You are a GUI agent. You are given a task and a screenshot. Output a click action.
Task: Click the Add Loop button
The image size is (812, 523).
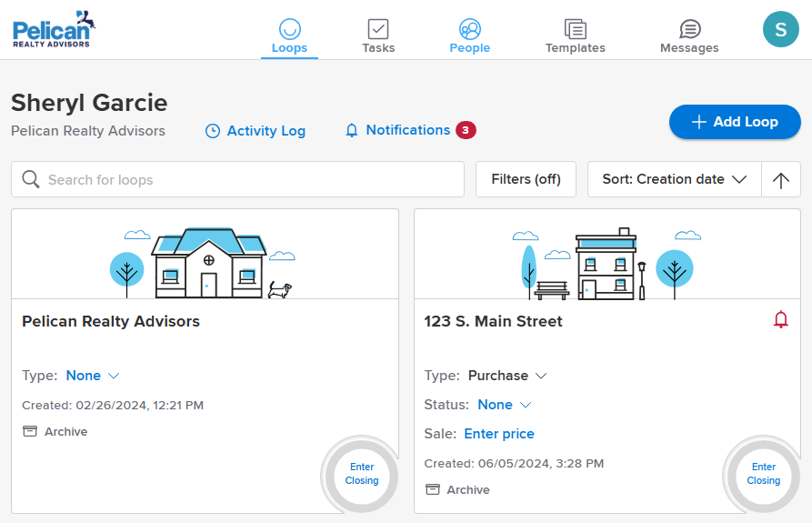click(x=735, y=122)
